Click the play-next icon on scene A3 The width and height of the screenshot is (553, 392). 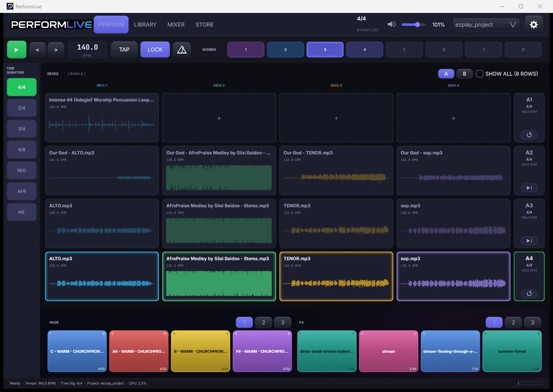[x=529, y=240]
